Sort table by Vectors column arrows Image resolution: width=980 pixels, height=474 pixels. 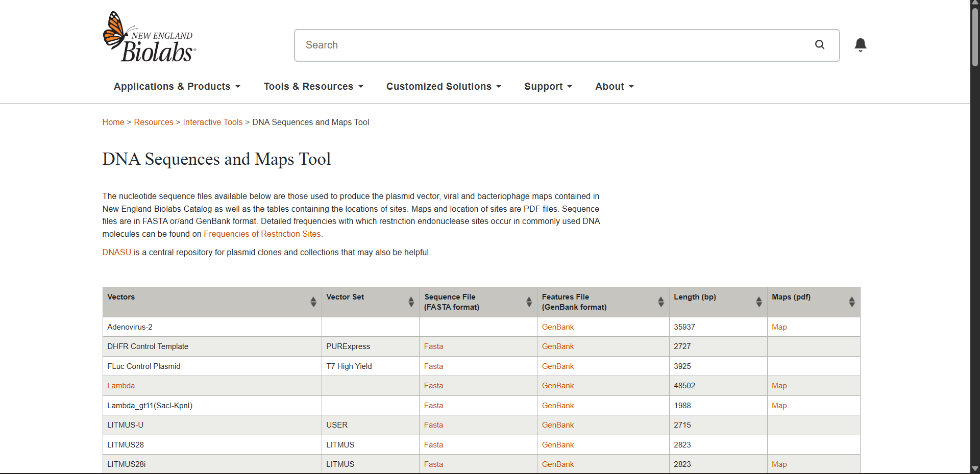(x=313, y=302)
